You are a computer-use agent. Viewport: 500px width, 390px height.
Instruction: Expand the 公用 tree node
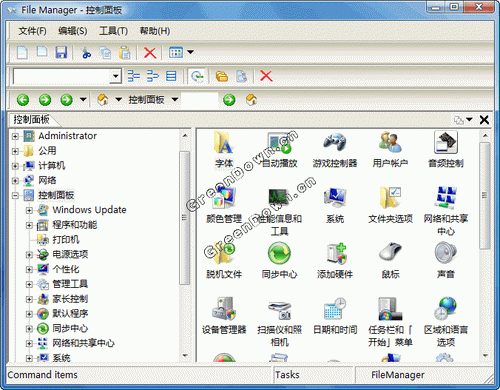(x=15, y=151)
